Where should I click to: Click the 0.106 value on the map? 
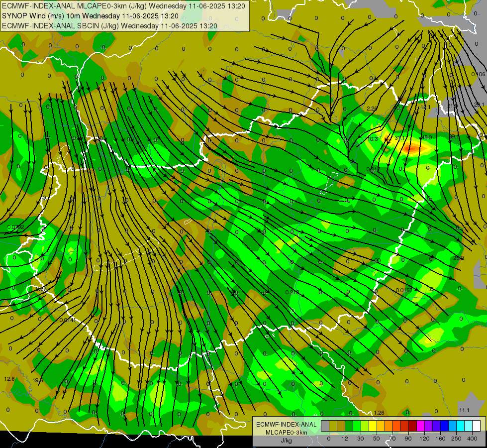[478, 74]
